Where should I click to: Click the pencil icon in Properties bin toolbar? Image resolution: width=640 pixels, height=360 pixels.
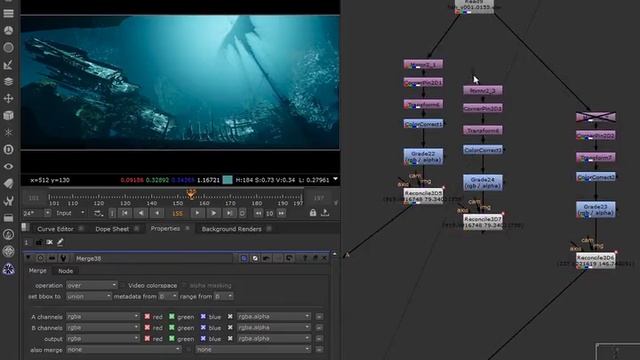click(x=60, y=242)
